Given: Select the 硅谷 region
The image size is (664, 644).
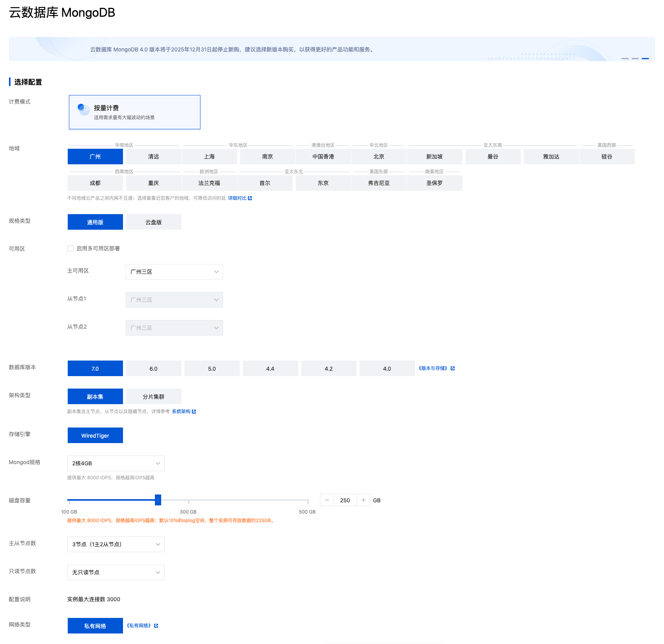Looking at the screenshot, I should click(607, 157).
